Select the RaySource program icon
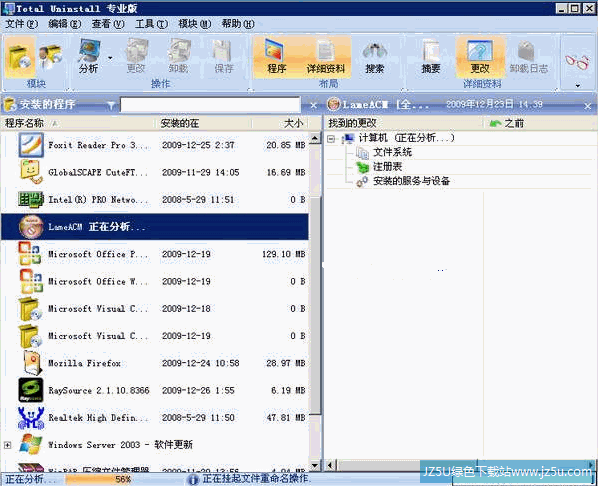 pyautogui.click(x=31, y=390)
